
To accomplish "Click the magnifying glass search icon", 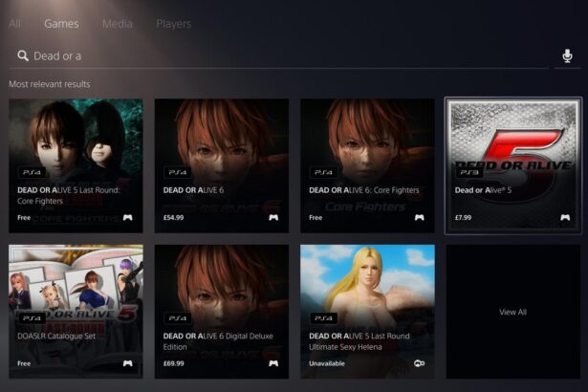I will click(x=23, y=55).
